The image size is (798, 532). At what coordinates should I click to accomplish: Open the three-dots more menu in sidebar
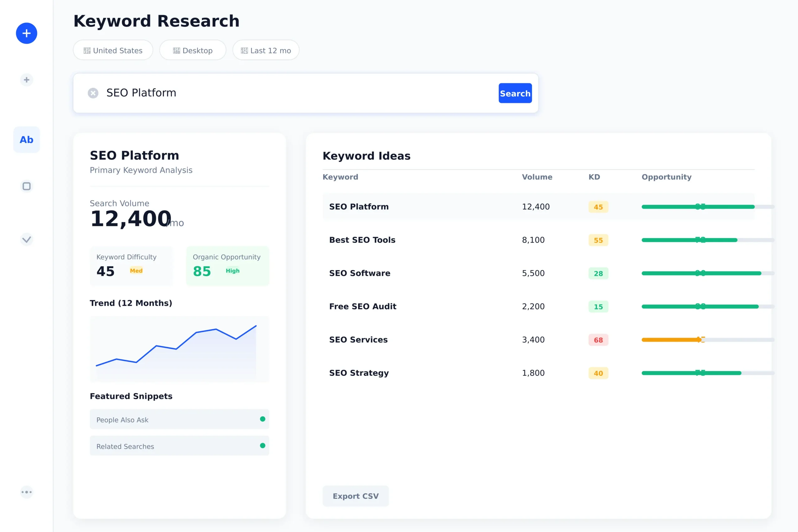(26, 492)
